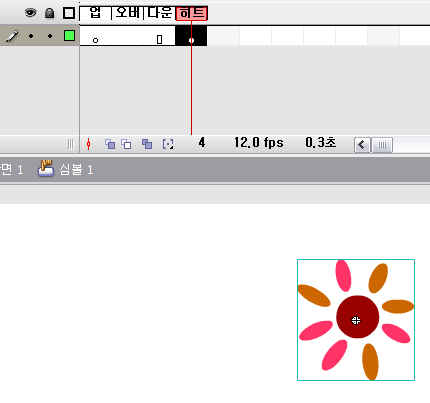Click the current frame number 4
This screenshot has height=403, width=430.
click(x=202, y=143)
